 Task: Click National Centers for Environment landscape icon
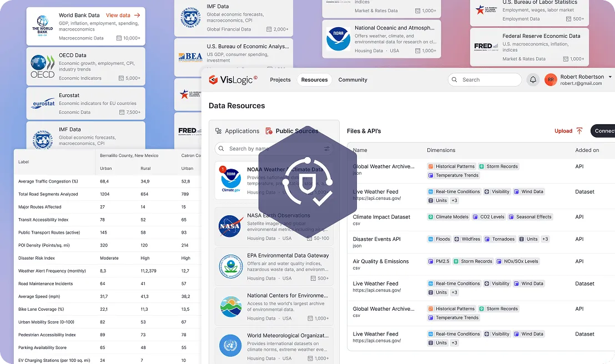[x=231, y=306]
